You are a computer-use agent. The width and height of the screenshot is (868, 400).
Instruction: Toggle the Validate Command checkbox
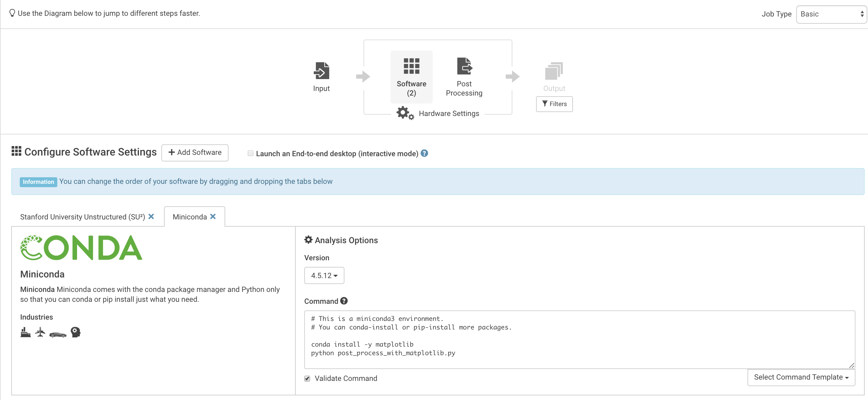point(308,378)
